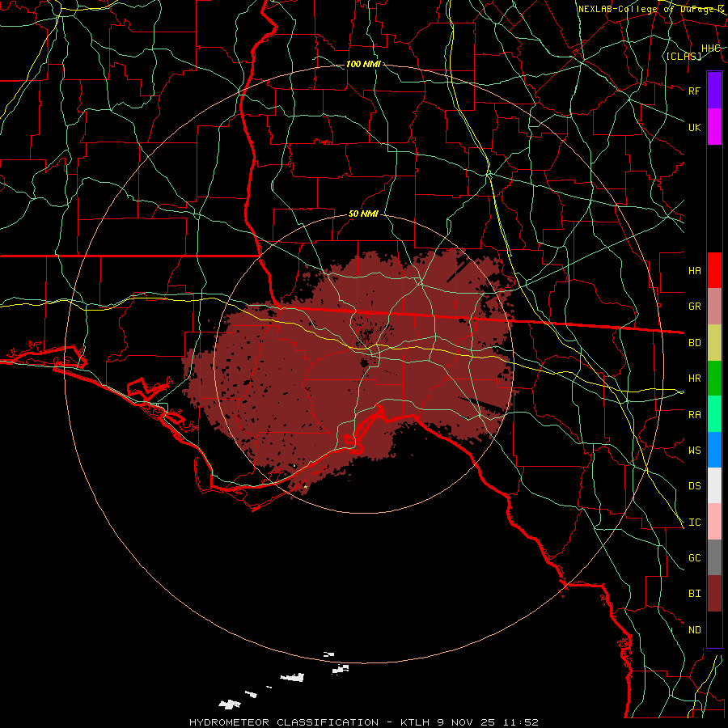Screen dimensions: 728x728
Task: Select the dark green HR swatch
Action: point(714,379)
